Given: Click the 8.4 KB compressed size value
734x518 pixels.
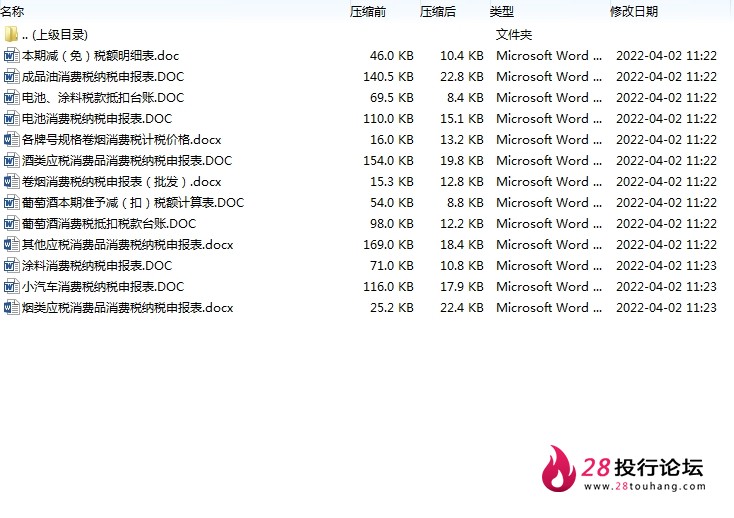Looking at the screenshot, I should pyautogui.click(x=465, y=98).
